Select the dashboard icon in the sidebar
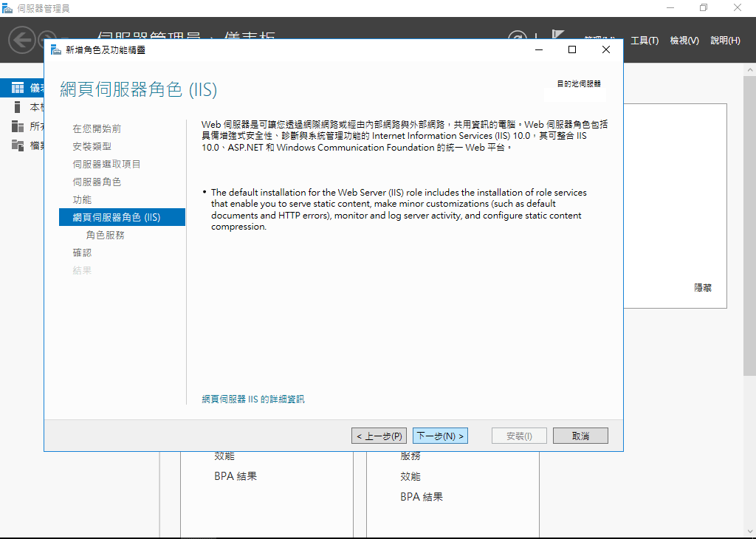This screenshot has height=539, width=756. pyautogui.click(x=18, y=88)
